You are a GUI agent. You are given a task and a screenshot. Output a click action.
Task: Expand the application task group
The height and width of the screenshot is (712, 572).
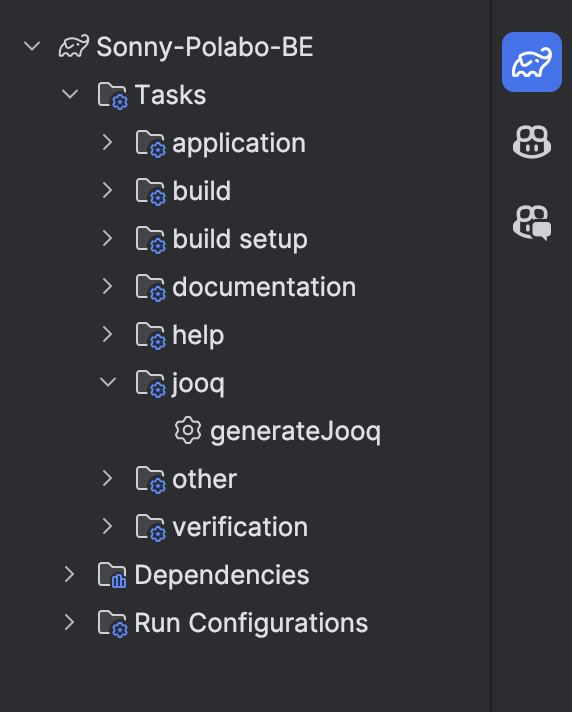tap(108, 142)
